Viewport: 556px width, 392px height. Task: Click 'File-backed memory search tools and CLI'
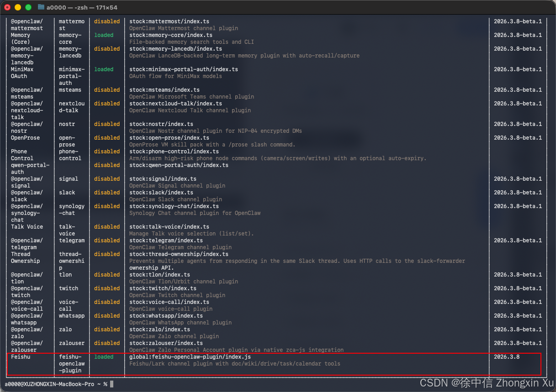click(x=191, y=42)
